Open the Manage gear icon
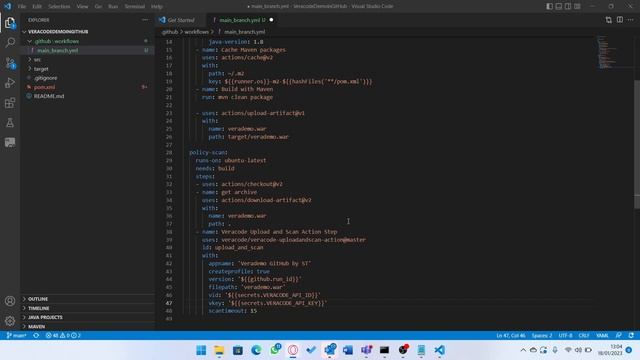This screenshot has height=360, width=640. pyautogui.click(x=10, y=321)
